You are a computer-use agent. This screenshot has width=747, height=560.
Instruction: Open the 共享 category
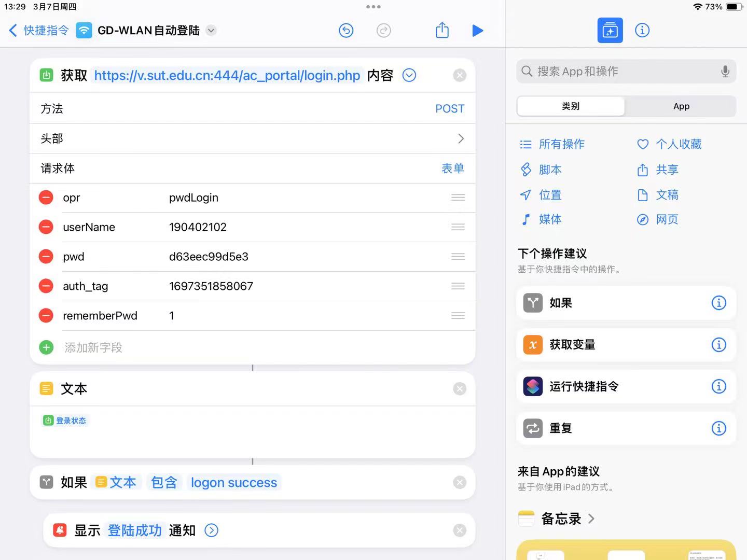(658, 170)
